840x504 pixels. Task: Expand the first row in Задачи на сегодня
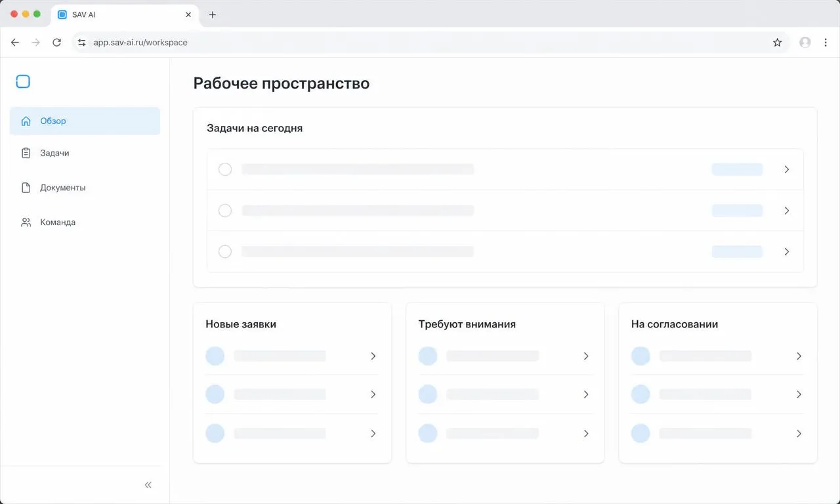tap(787, 169)
